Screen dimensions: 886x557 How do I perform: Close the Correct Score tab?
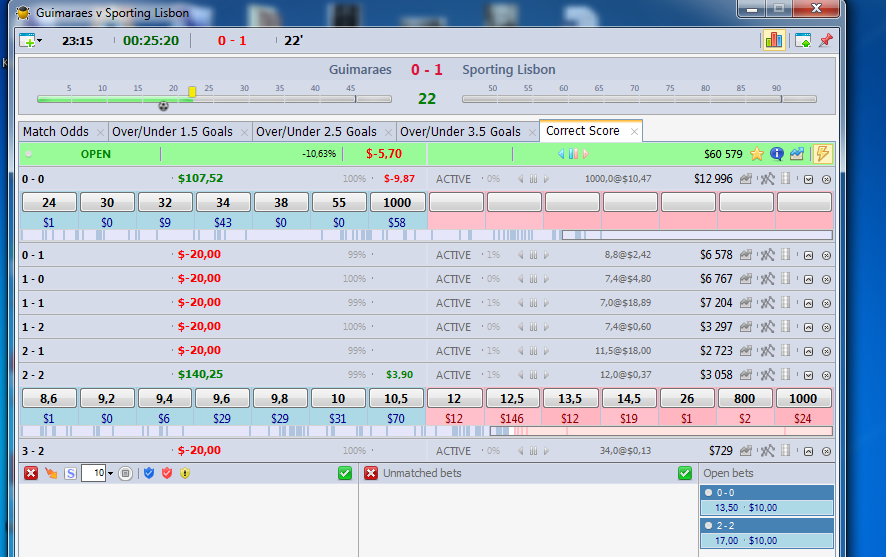[634, 132]
